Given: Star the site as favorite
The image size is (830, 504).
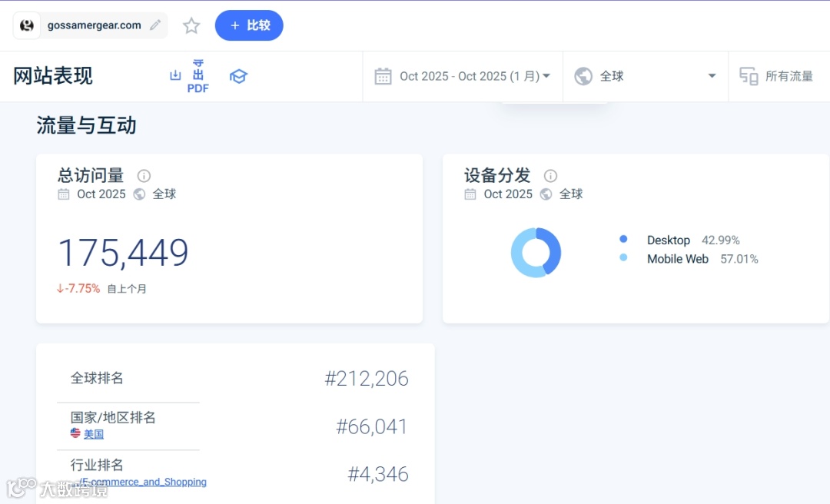Looking at the screenshot, I should [191, 25].
